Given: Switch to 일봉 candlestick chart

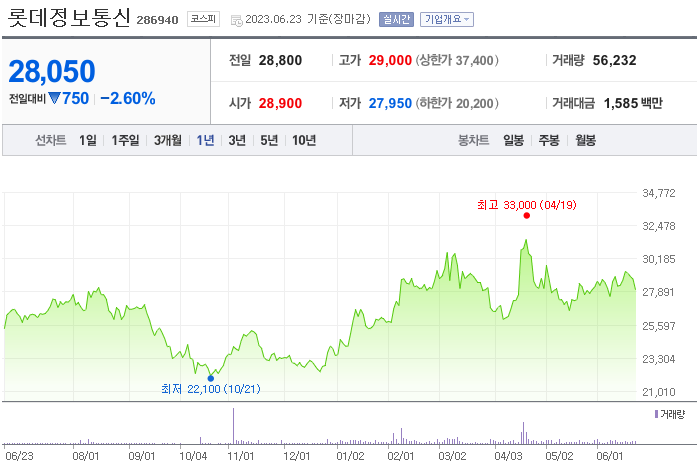Looking at the screenshot, I should point(513,140).
